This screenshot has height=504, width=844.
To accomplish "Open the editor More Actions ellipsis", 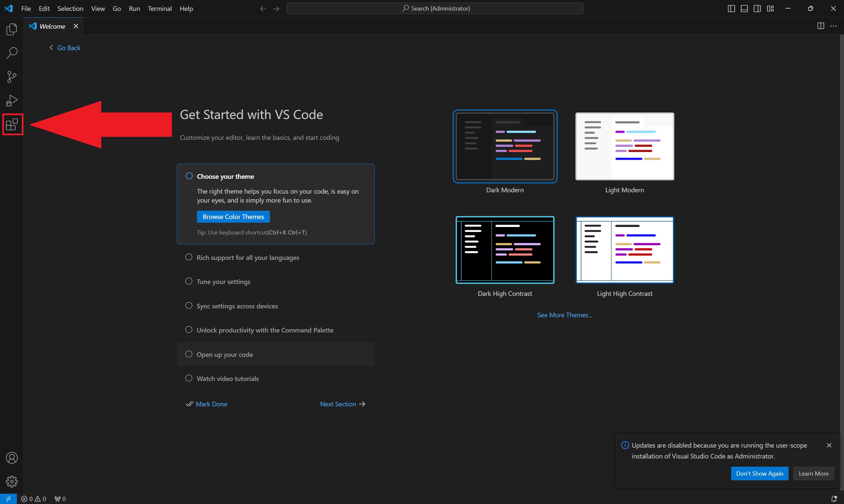I will (833, 26).
